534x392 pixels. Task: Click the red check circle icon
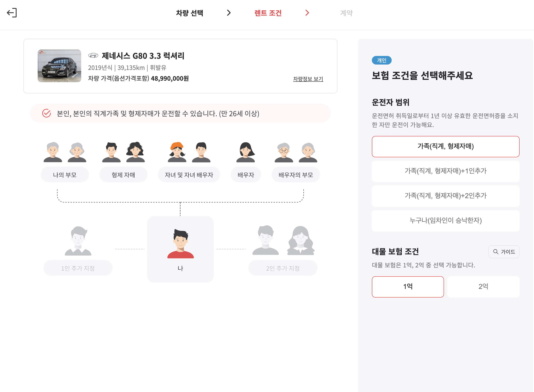click(x=47, y=113)
